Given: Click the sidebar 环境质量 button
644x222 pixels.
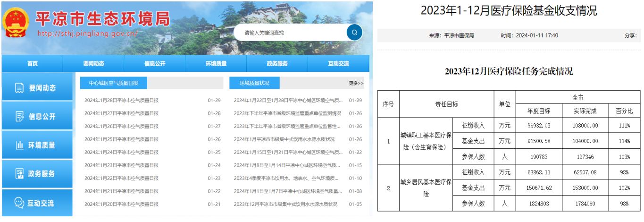Looking at the screenshot, I should tap(37, 145).
